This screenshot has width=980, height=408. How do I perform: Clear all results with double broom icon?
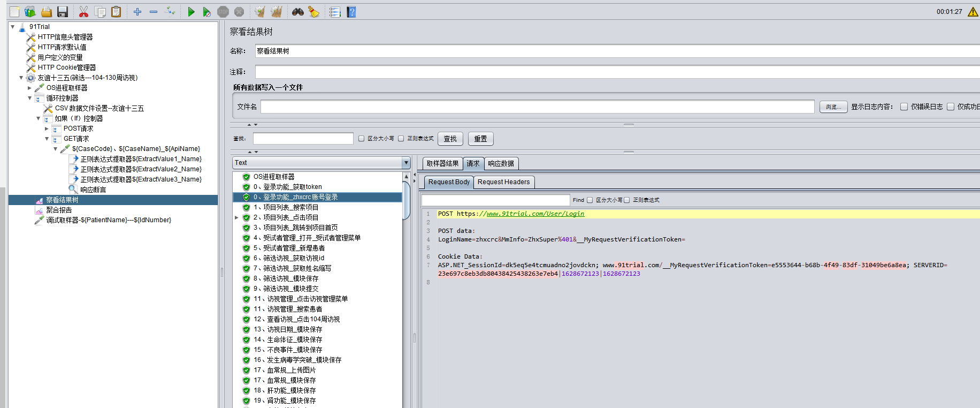click(276, 12)
